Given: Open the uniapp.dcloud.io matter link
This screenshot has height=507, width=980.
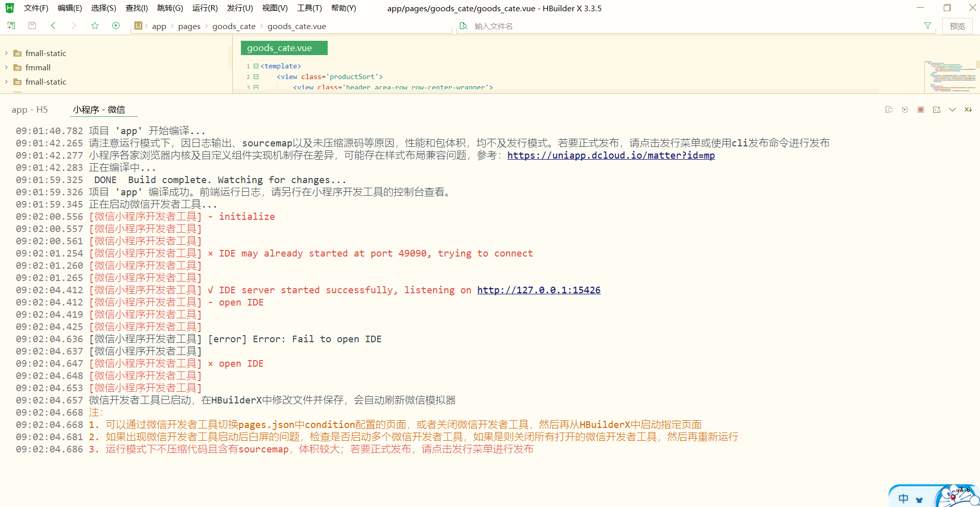Looking at the screenshot, I should pyautogui.click(x=610, y=156).
